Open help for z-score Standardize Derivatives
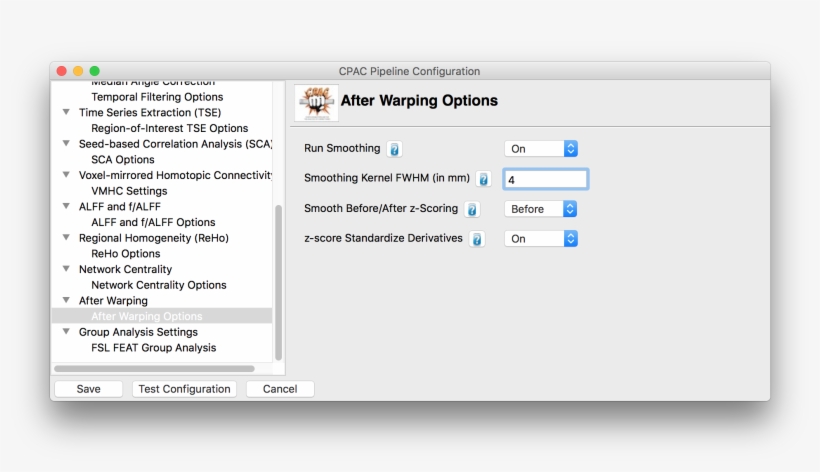Viewport: 820px width, 472px height. click(x=476, y=239)
